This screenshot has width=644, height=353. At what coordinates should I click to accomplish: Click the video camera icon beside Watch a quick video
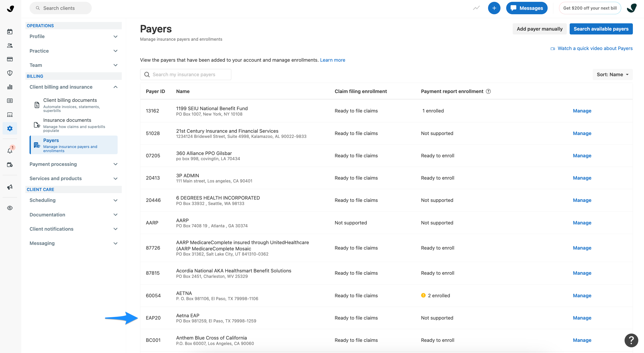tap(553, 49)
